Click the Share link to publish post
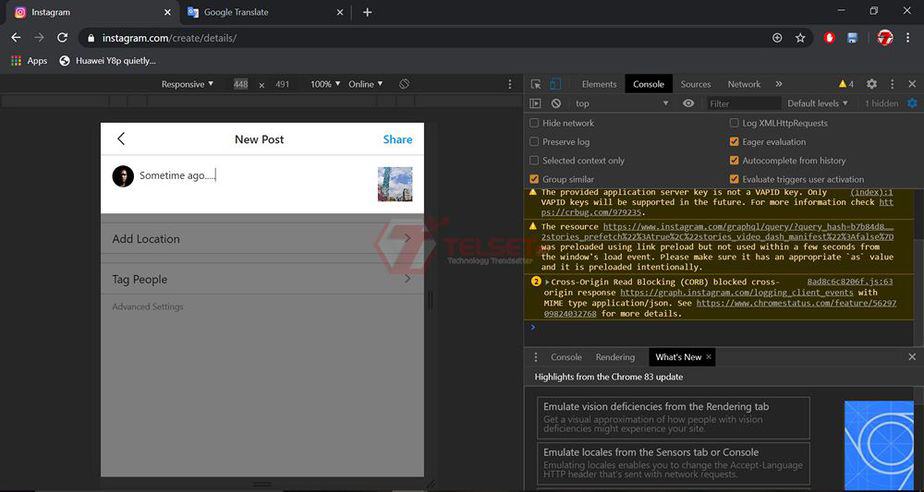The height and width of the screenshot is (492, 924). pyautogui.click(x=397, y=140)
